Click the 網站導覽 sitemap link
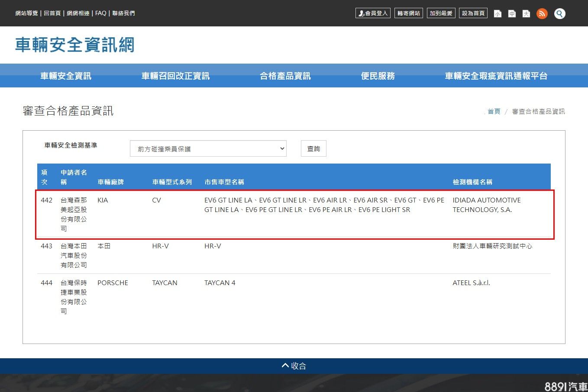588x392 pixels. (x=27, y=13)
